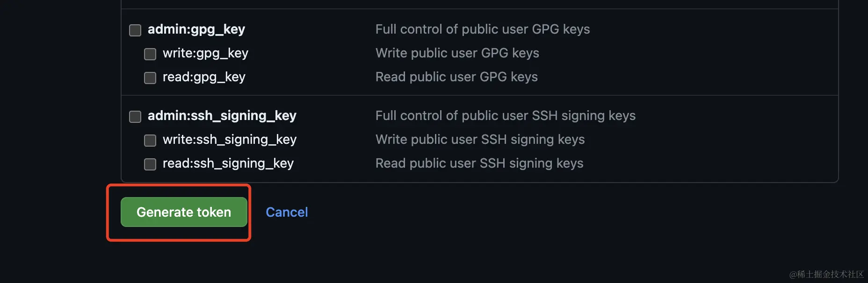The image size is (868, 283).
Task: Enable the write:gpg_key checkbox
Action: (x=150, y=54)
